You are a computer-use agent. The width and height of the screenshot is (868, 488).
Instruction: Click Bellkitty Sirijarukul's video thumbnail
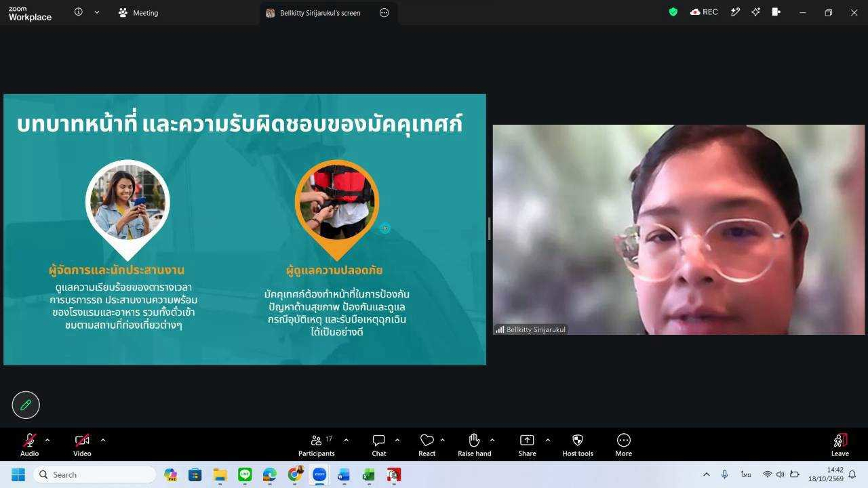click(x=679, y=230)
